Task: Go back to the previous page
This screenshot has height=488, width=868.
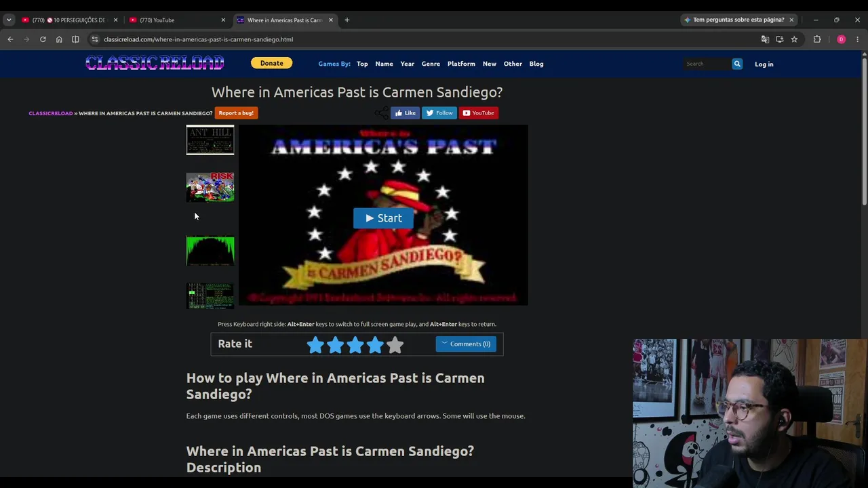Action: [10, 39]
